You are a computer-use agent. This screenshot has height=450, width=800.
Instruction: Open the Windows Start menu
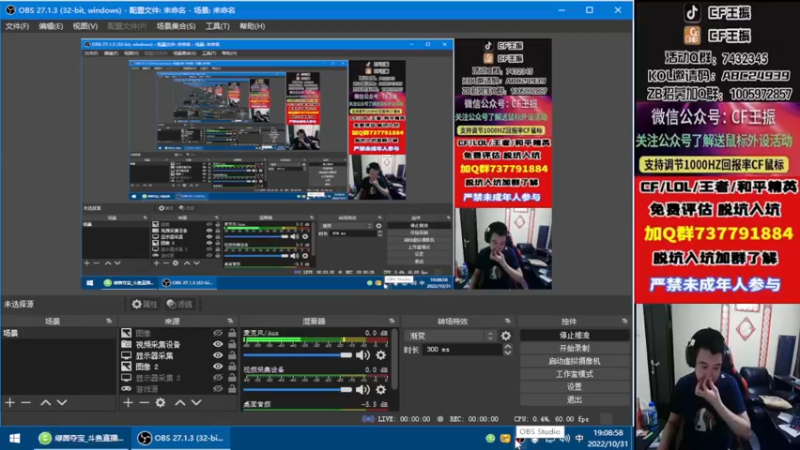15,438
